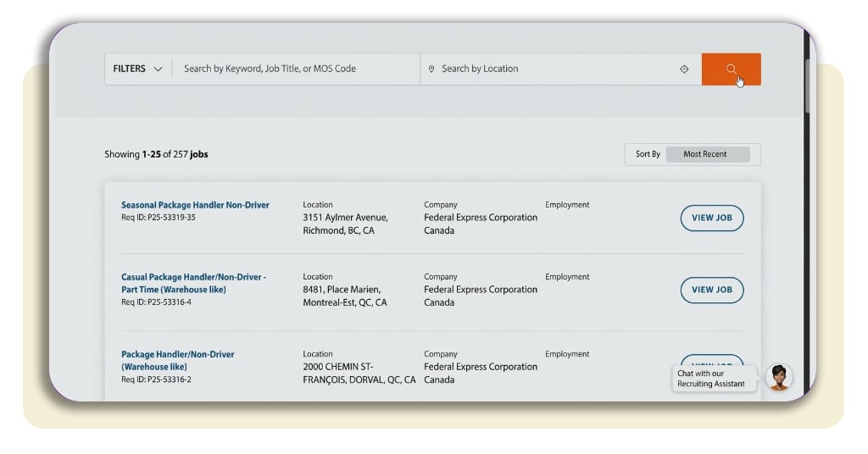Click the page vertical scrollbar thumb
This screenshot has width=868, height=454.
click(x=808, y=86)
